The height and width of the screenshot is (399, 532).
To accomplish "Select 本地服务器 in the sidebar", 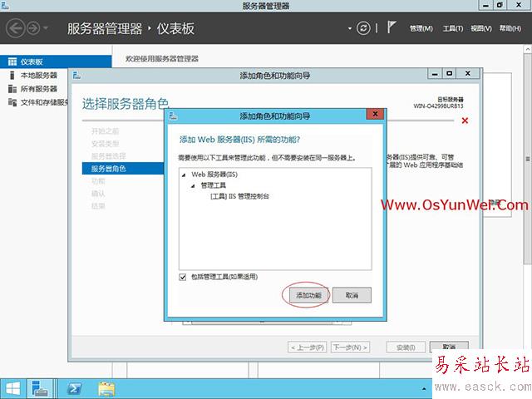I will (39, 76).
